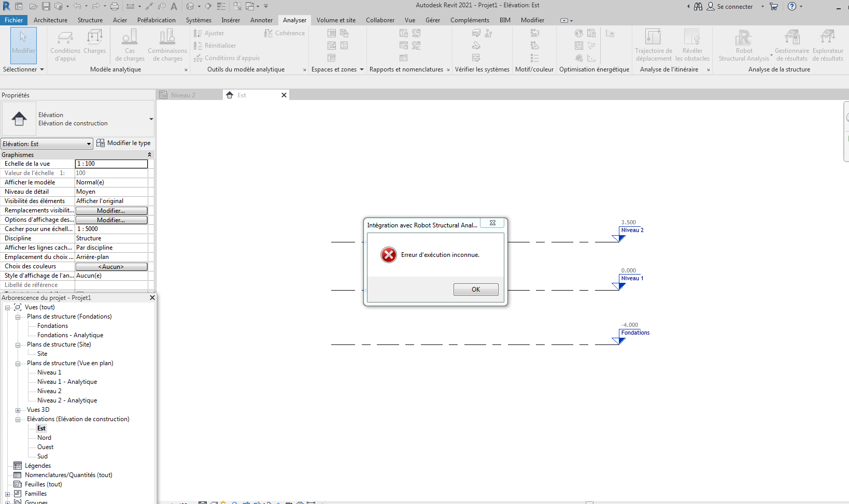
Task: Close the Arborescence du projet panel
Action: click(152, 297)
